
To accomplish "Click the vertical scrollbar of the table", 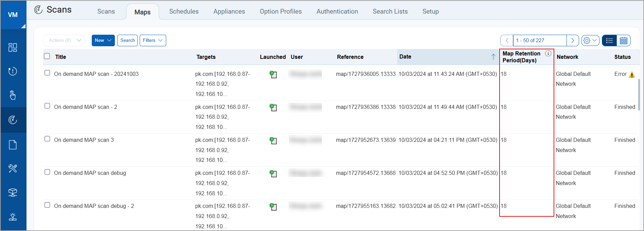I will click(x=639, y=95).
